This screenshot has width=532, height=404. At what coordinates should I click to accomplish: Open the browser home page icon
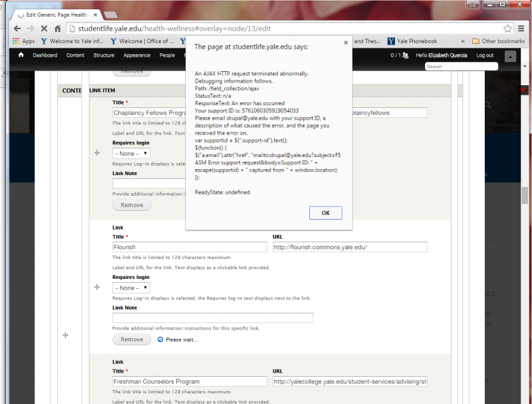[58, 29]
